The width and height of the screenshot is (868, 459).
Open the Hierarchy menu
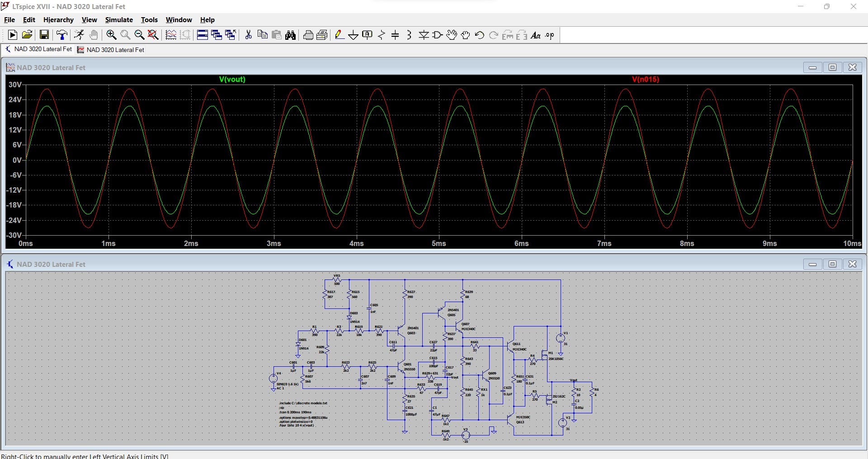tap(58, 20)
